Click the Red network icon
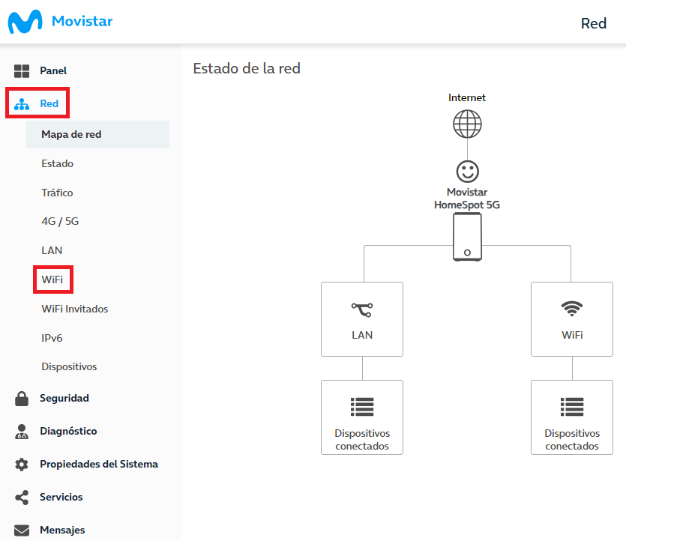 [21, 104]
